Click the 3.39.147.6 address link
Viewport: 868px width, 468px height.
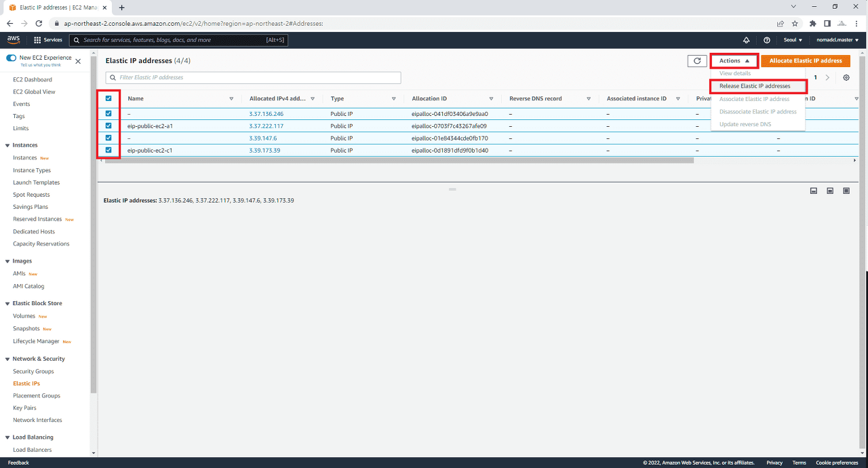click(263, 138)
